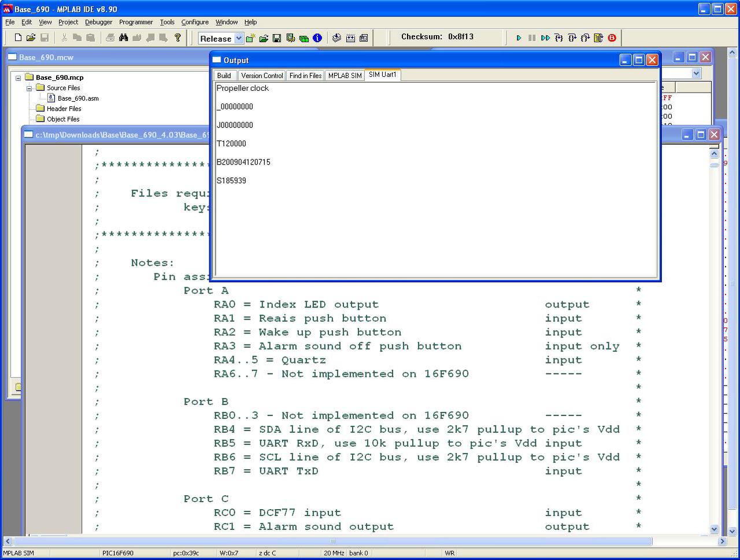Click the Save Workspace icon

pyautogui.click(x=277, y=38)
